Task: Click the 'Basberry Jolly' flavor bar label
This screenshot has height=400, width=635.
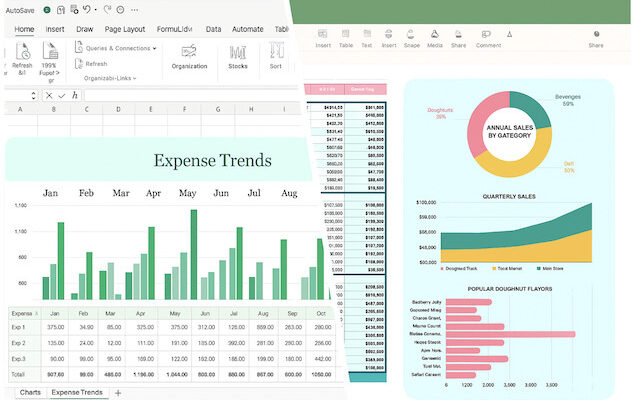Action: (426, 302)
